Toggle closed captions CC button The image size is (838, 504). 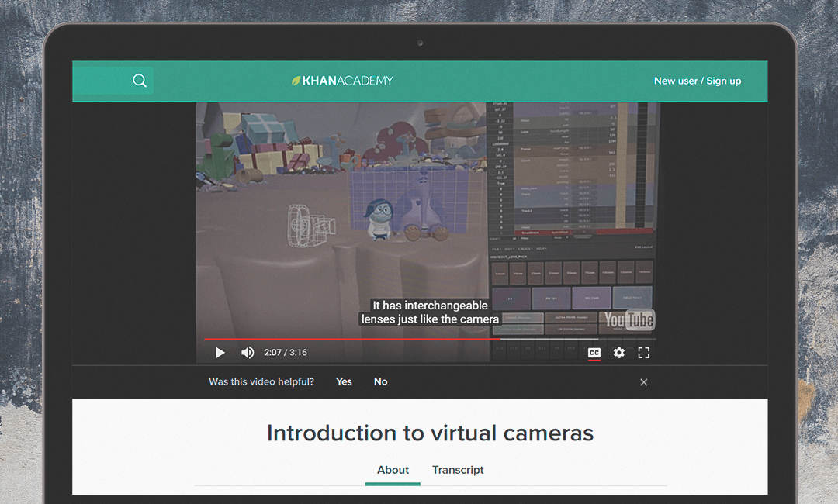[594, 352]
